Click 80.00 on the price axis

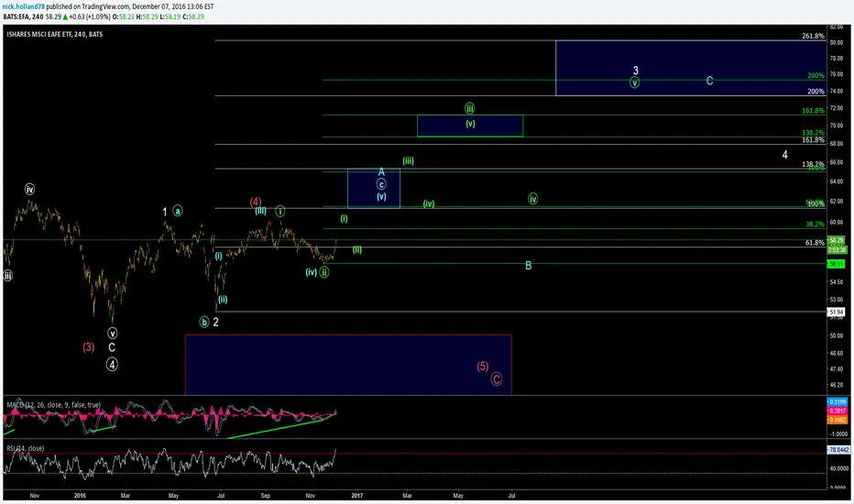(836, 42)
